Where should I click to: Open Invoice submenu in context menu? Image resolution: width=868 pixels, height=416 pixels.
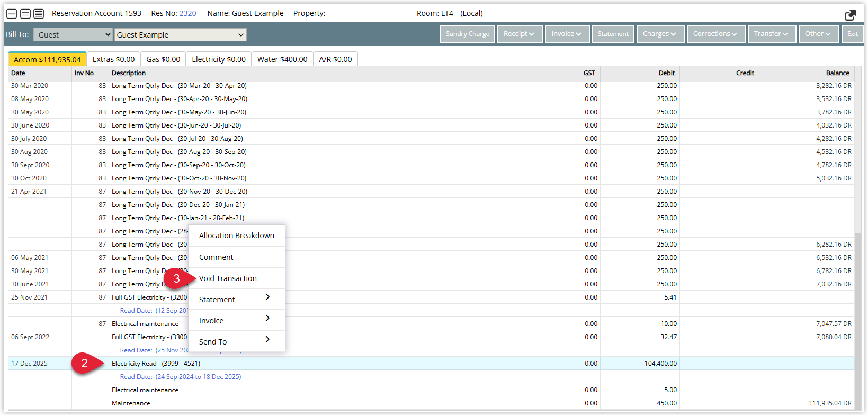click(237, 321)
